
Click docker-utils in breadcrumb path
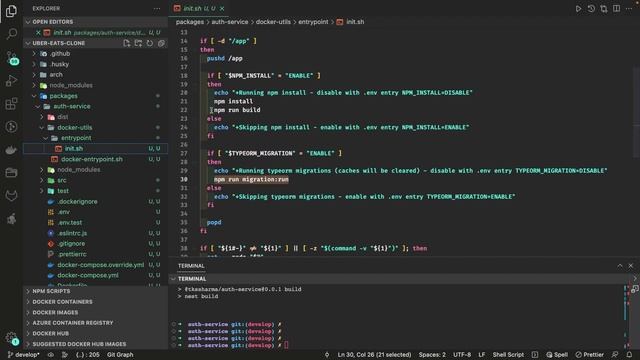point(273,22)
